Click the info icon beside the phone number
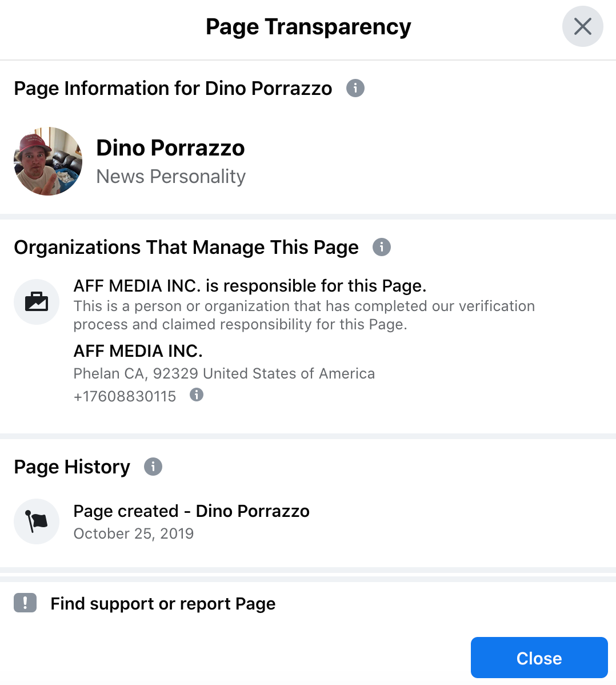The height and width of the screenshot is (685, 616). [196, 395]
